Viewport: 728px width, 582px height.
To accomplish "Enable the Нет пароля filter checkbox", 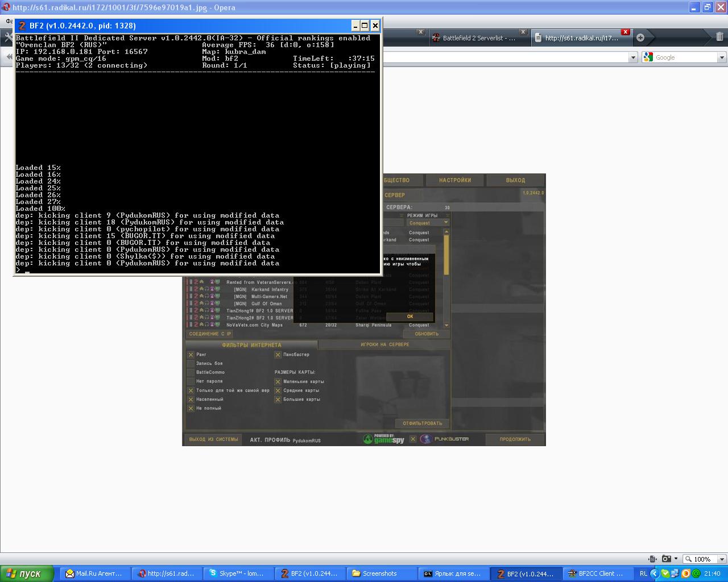I will (191, 381).
